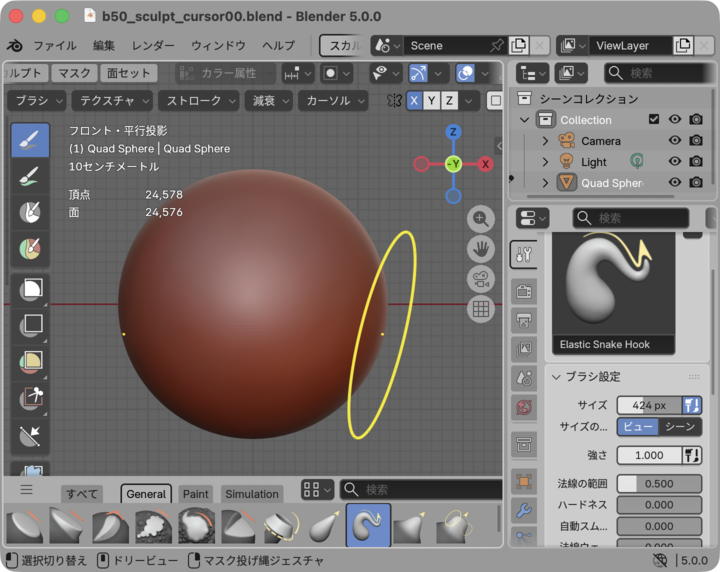Open the Output properties tab

tap(524, 320)
